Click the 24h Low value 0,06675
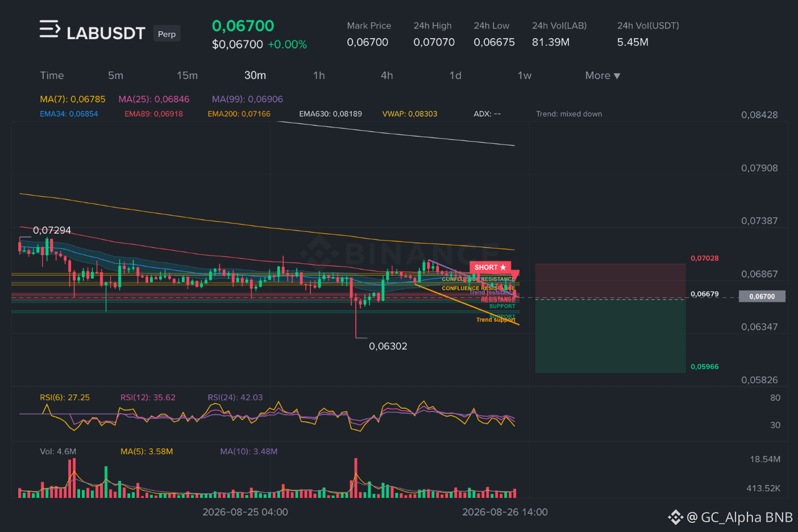 click(494, 42)
